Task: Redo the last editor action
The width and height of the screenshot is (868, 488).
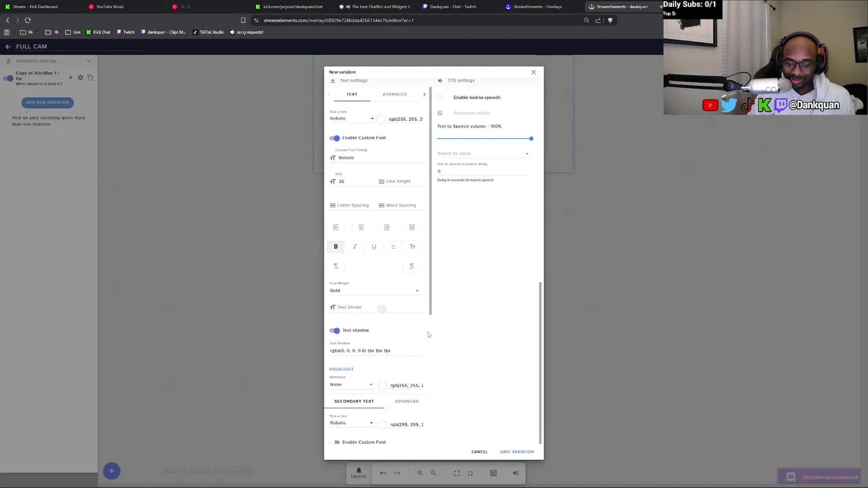Action: pyautogui.click(x=397, y=473)
